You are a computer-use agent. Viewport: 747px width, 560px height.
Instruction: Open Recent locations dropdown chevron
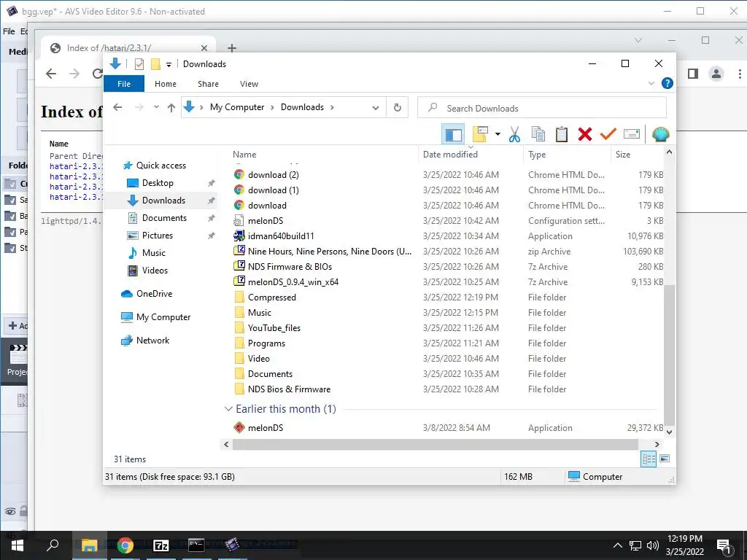tap(156, 107)
